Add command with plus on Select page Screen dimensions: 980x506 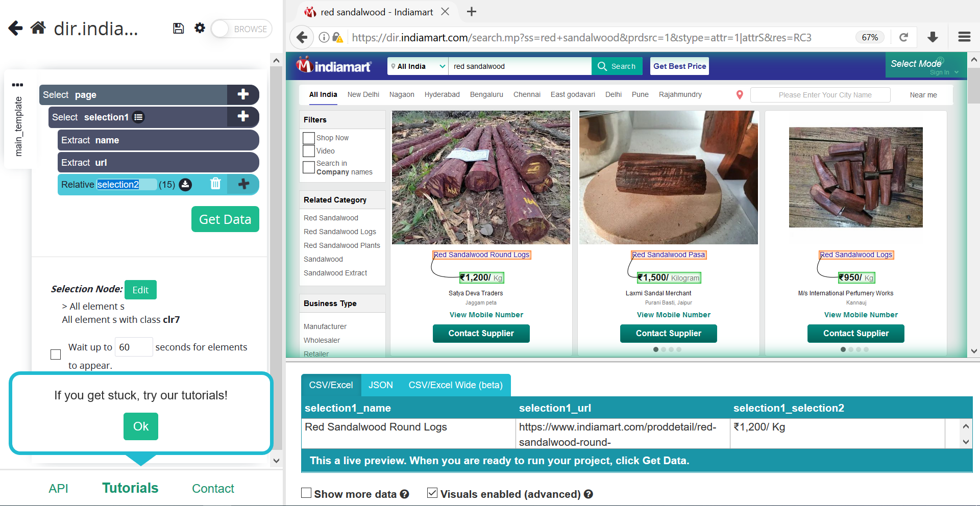pos(243,94)
